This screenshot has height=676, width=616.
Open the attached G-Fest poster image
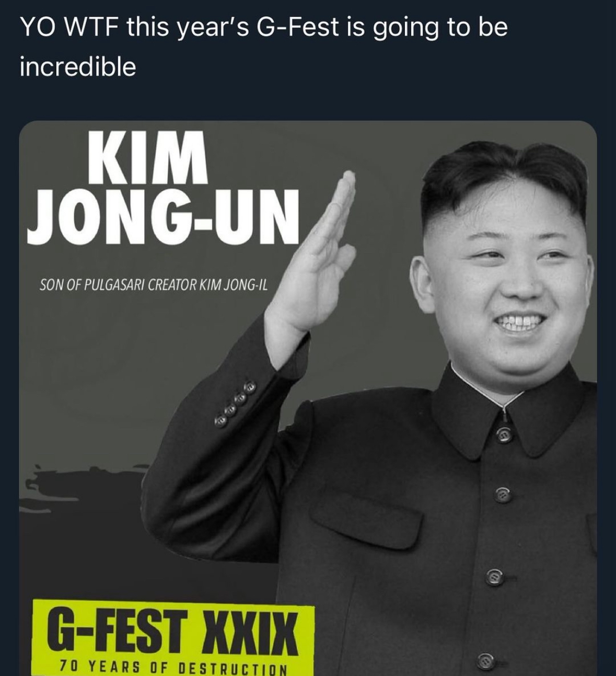pos(308,398)
